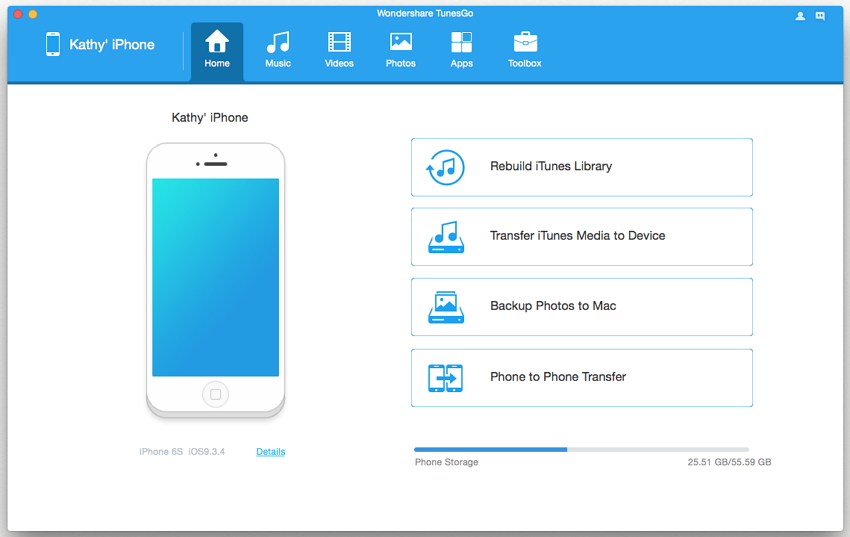Click the Kathy' iPhone title above the phone
Viewport: 850px width, 537px height.
tap(210, 118)
